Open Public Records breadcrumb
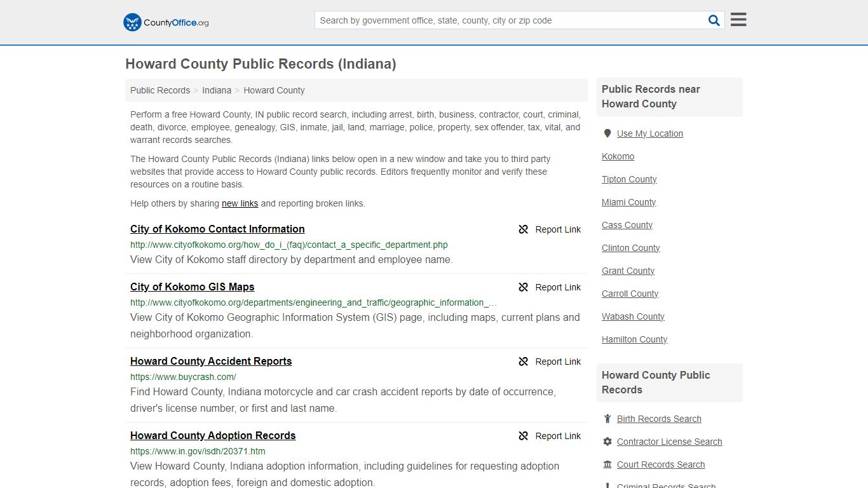The width and height of the screenshot is (868, 488). [x=160, y=90]
